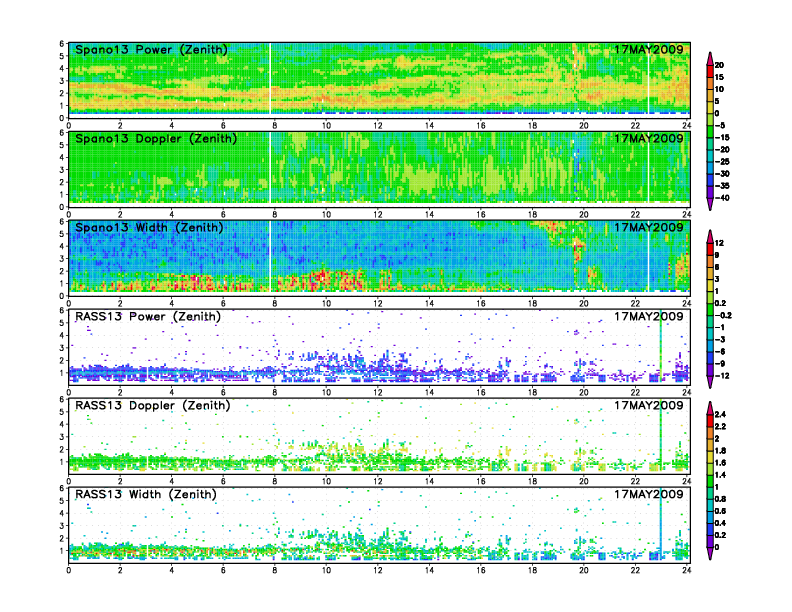Screen dimensions: 792x612
Task: Click the 20 label on top colorbar
Action: 719,65
